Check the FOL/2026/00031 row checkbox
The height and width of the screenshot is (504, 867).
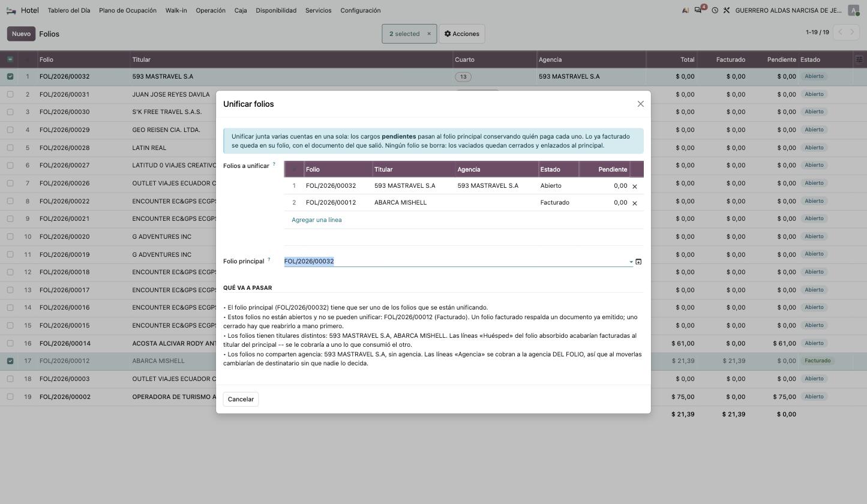(x=10, y=94)
